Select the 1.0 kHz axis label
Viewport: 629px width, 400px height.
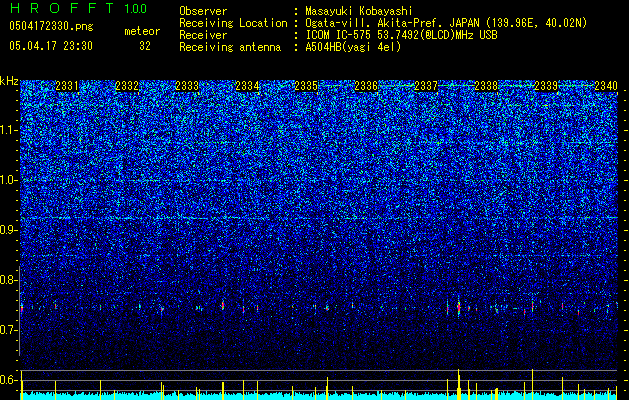click(x=9, y=180)
